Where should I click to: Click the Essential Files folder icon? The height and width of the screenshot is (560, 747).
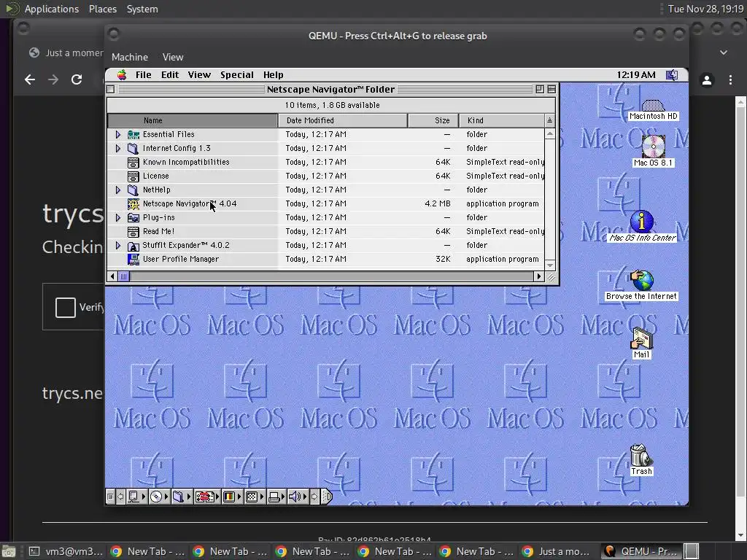coord(133,134)
